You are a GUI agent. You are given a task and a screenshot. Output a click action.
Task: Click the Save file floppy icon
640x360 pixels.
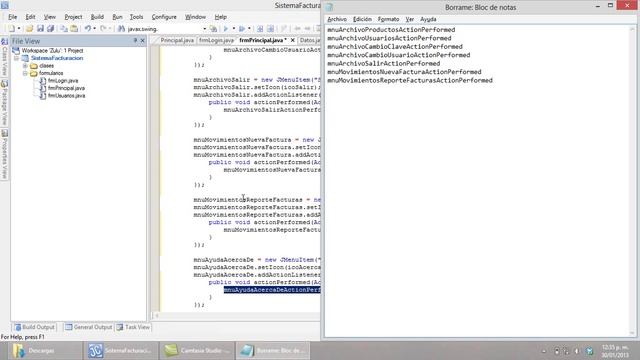40,29
